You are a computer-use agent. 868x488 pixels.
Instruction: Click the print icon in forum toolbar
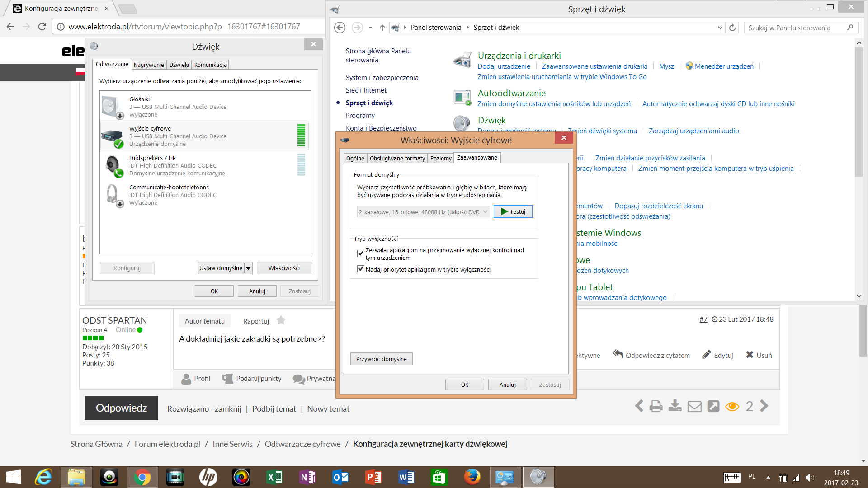point(656,406)
